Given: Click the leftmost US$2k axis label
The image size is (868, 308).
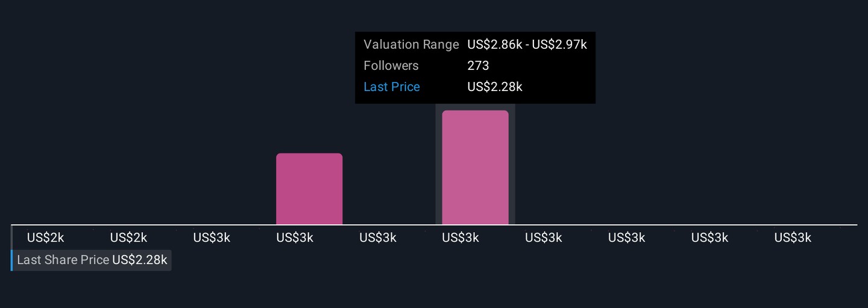Looking at the screenshot, I should 45,238.
